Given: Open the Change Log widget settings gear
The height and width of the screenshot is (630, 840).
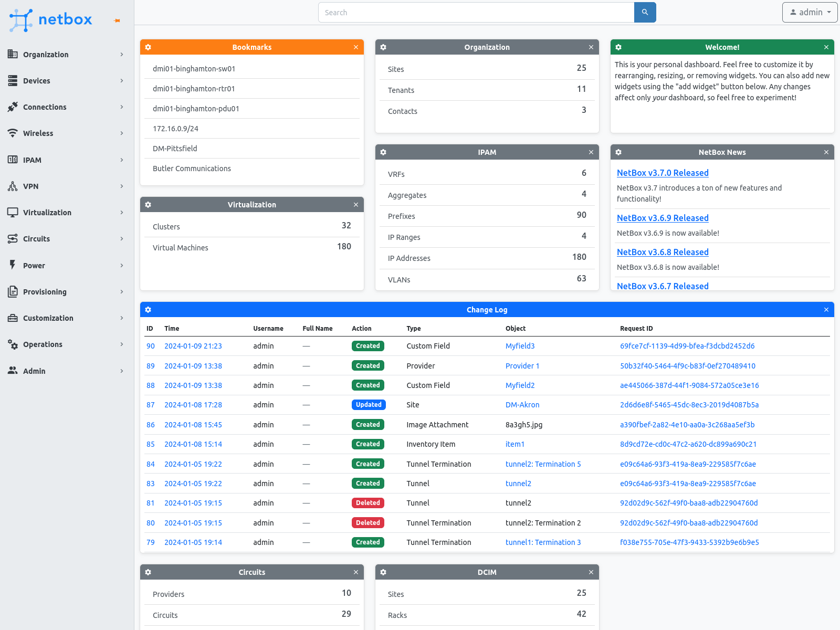Looking at the screenshot, I should point(148,309).
